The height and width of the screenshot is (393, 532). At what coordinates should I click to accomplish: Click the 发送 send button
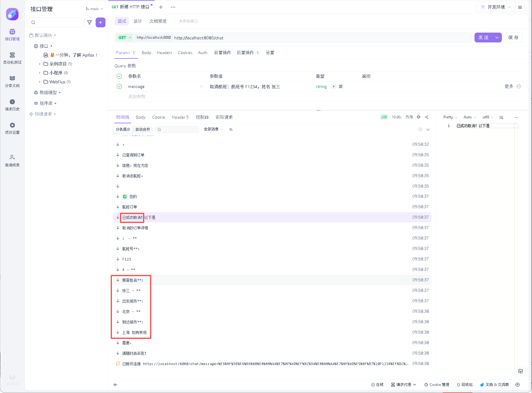483,38
